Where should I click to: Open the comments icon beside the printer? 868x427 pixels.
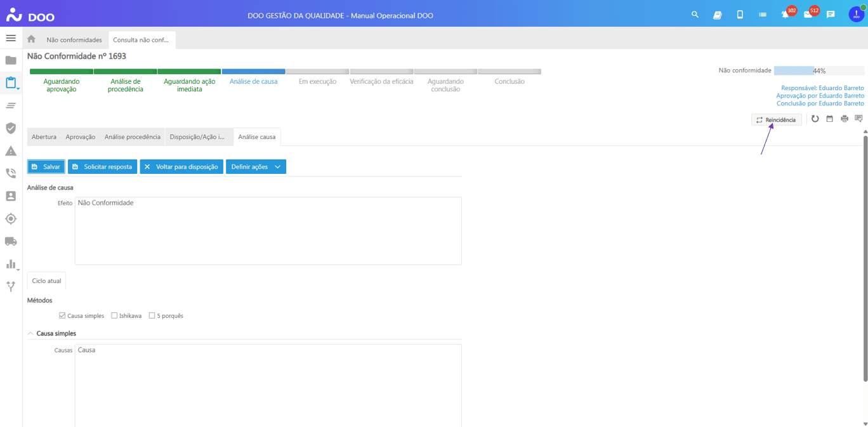click(x=859, y=119)
